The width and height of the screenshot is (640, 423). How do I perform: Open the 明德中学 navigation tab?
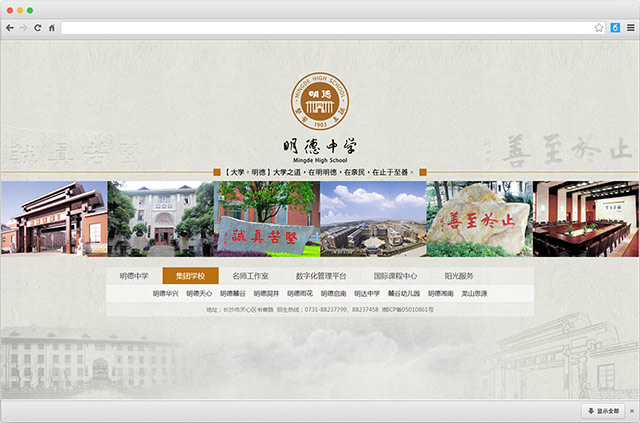point(134,276)
